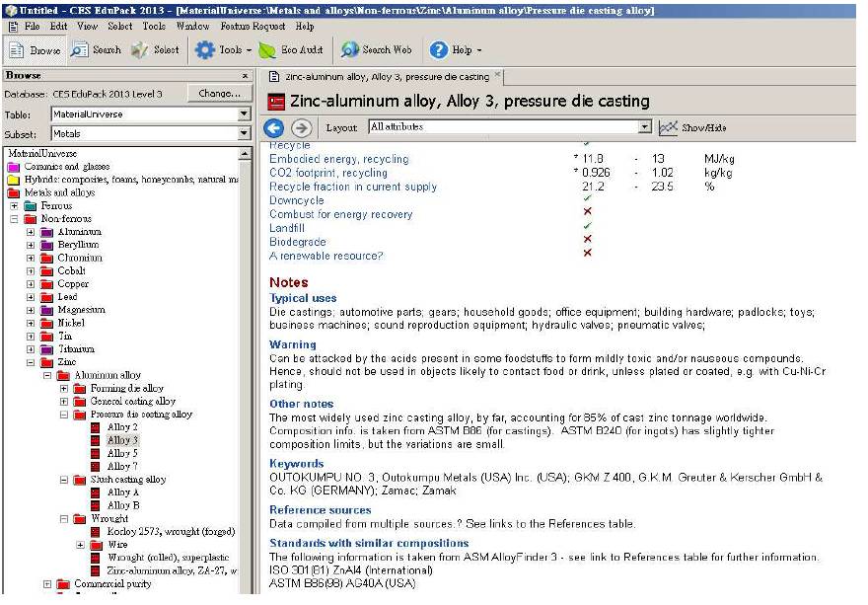Go back with the blue arrow

tap(274, 128)
